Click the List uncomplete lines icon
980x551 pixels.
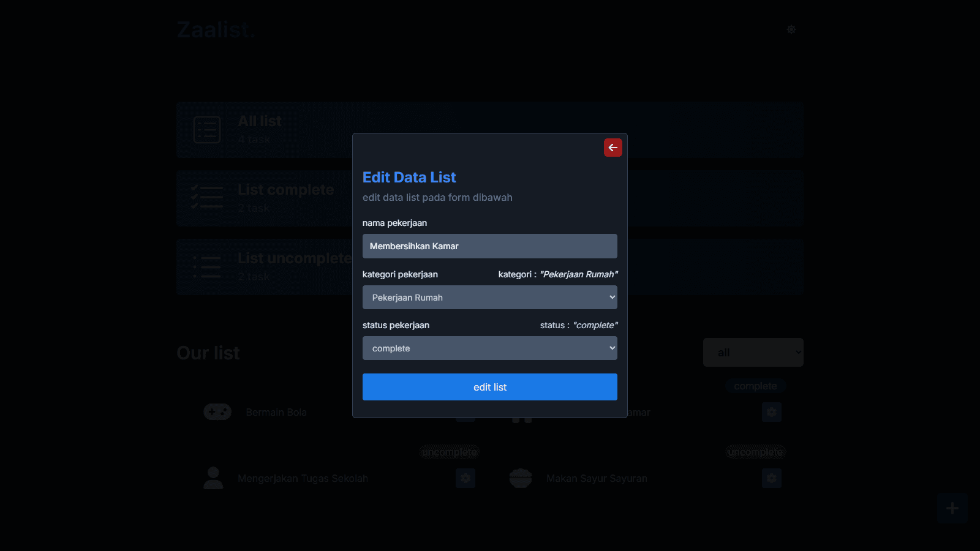207,266
